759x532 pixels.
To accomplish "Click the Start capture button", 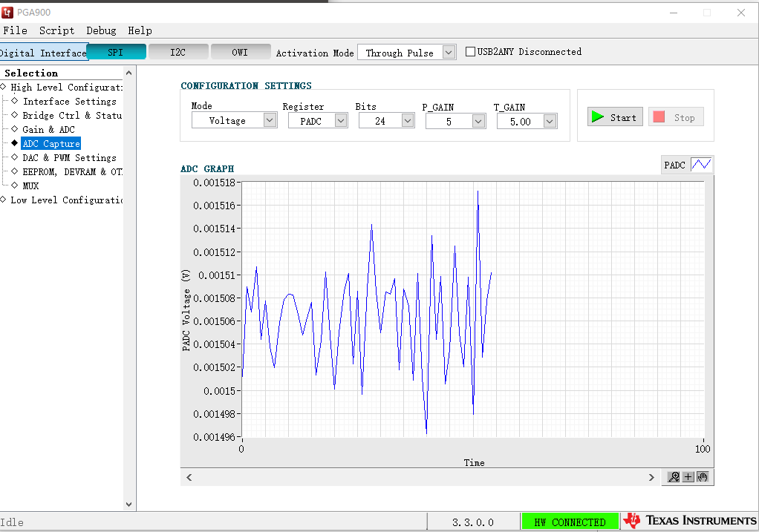I will pyautogui.click(x=615, y=117).
